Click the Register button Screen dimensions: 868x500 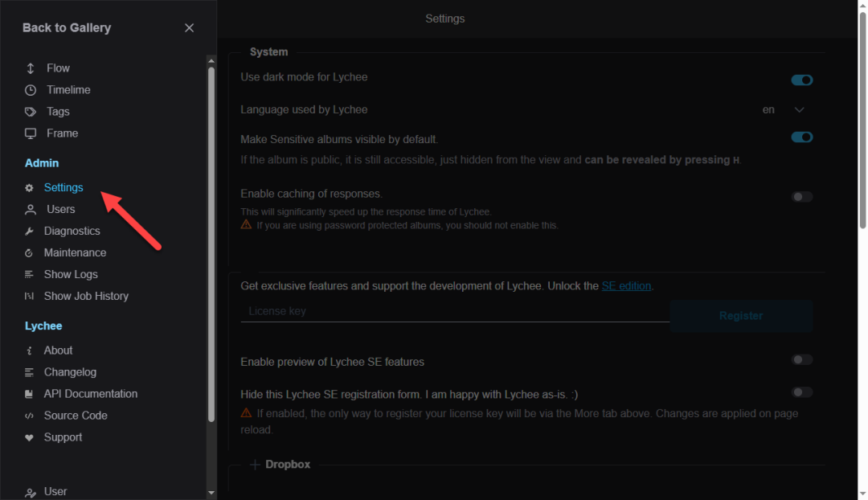tap(740, 316)
